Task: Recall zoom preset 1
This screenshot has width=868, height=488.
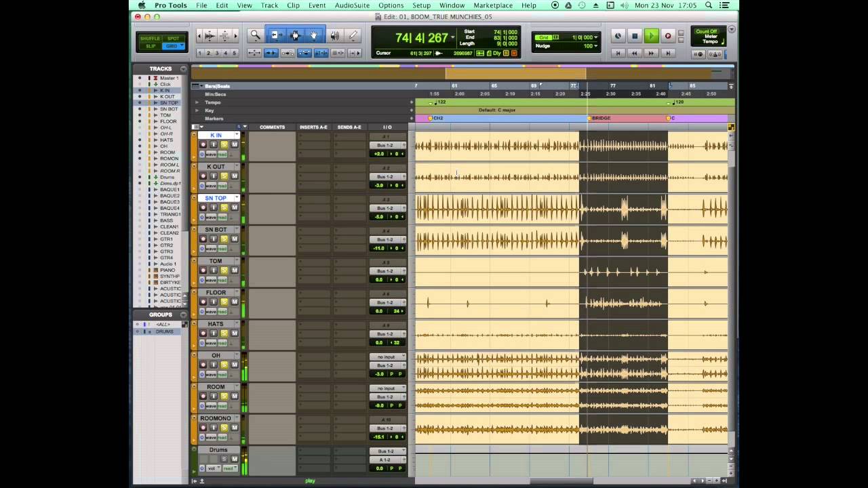Action: (x=199, y=53)
